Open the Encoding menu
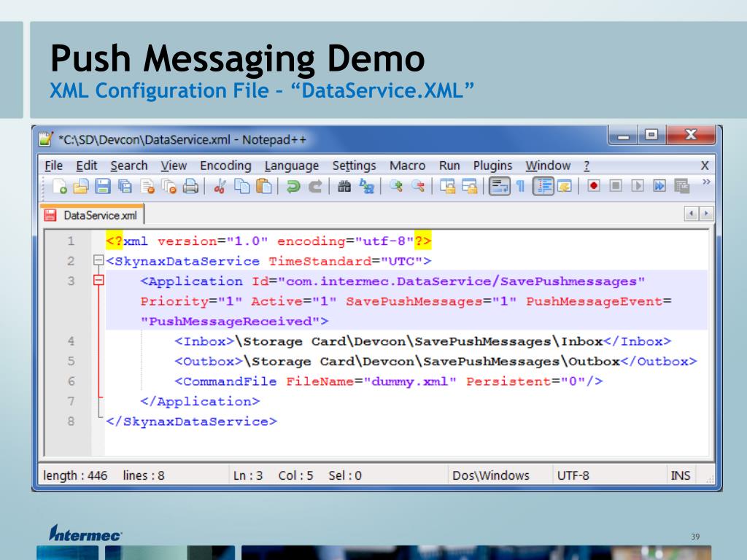Screen dimensions: 747x560 (x=225, y=166)
